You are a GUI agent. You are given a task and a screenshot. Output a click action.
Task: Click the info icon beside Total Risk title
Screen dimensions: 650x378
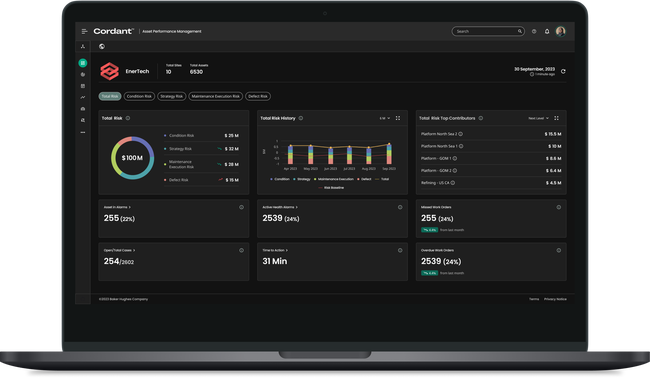click(128, 118)
